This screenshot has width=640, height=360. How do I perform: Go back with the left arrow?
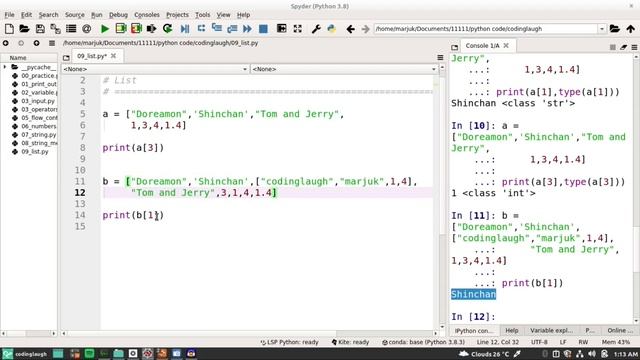[x=350, y=29]
